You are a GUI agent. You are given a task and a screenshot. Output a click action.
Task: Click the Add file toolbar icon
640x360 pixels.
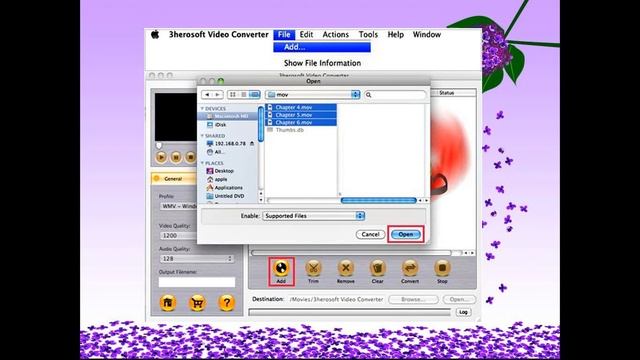click(281, 269)
